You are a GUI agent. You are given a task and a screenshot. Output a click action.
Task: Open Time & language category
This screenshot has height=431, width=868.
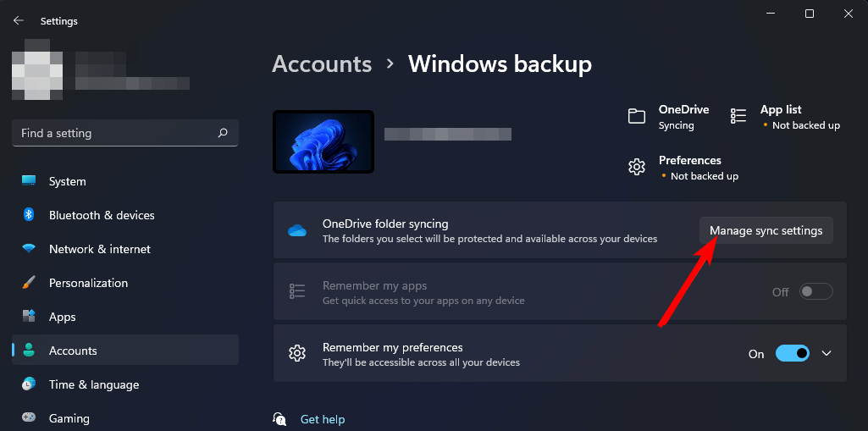pos(125,384)
